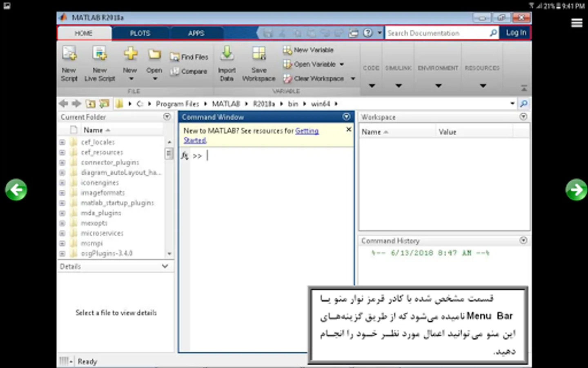Click Import Data

click(x=227, y=63)
